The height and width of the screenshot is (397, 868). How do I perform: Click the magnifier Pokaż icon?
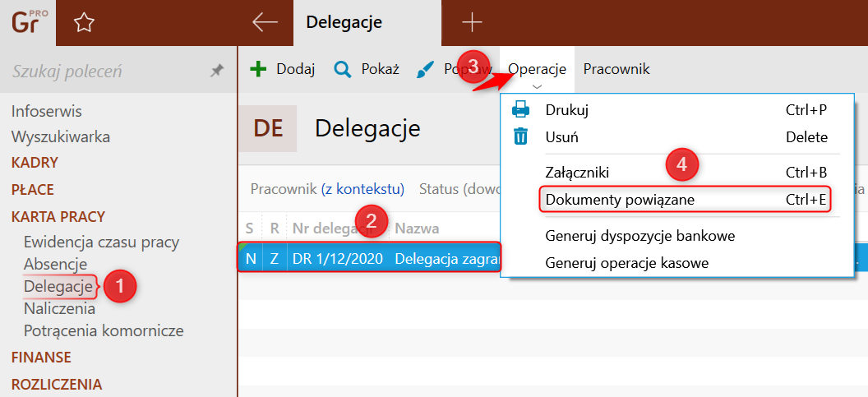coord(343,69)
